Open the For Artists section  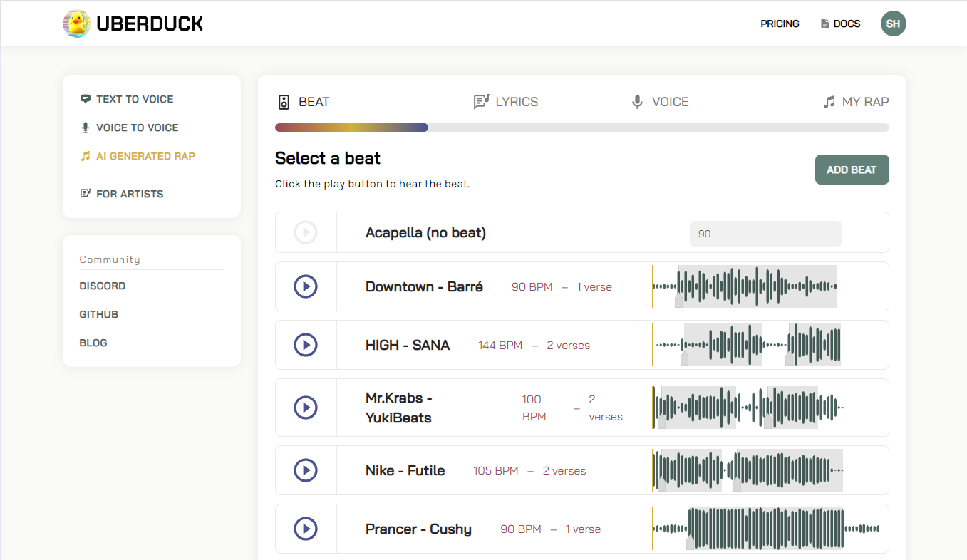(130, 194)
